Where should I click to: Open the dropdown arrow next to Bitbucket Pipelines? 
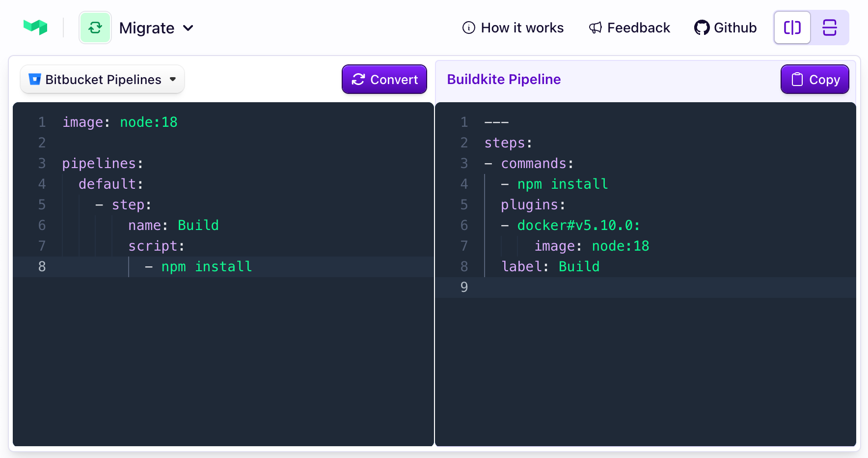(x=173, y=79)
